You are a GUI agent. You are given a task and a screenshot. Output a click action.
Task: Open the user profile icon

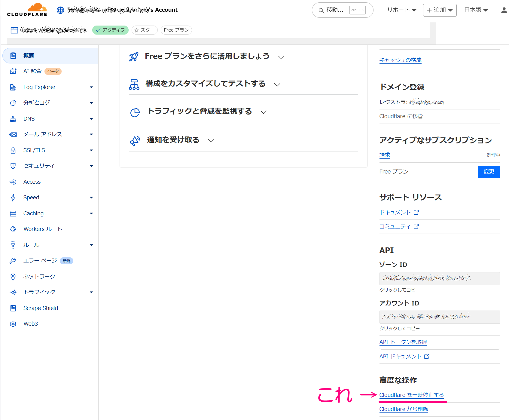[x=504, y=10]
